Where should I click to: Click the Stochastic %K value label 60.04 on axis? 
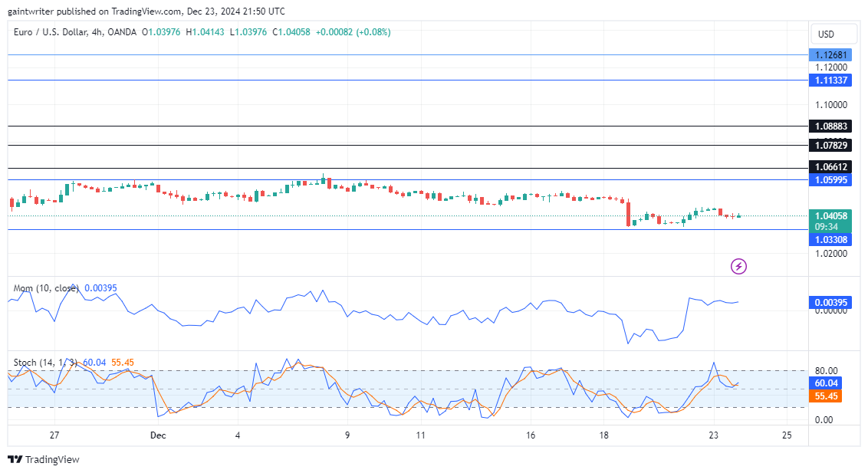(x=826, y=383)
